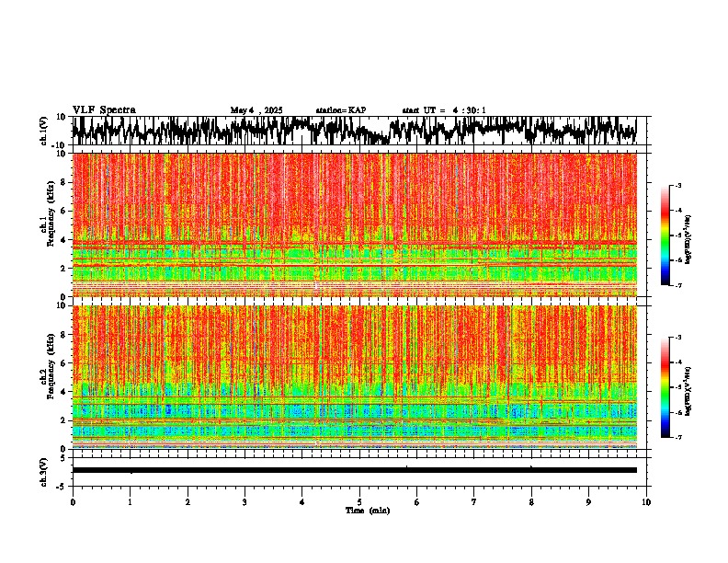Click the "ch.1(V)" axis label of top panel

click(x=44, y=131)
